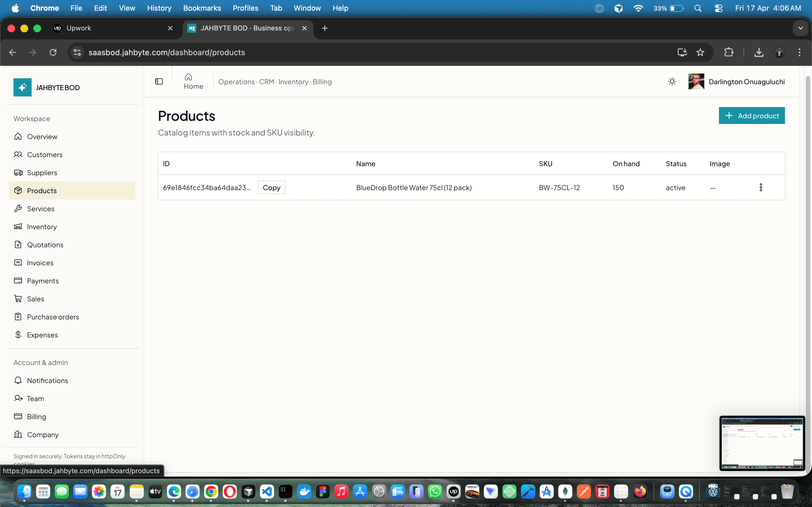The width and height of the screenshot is (812, 507).
Task: Open the Products section in sidebar
Action: [42, 190]
